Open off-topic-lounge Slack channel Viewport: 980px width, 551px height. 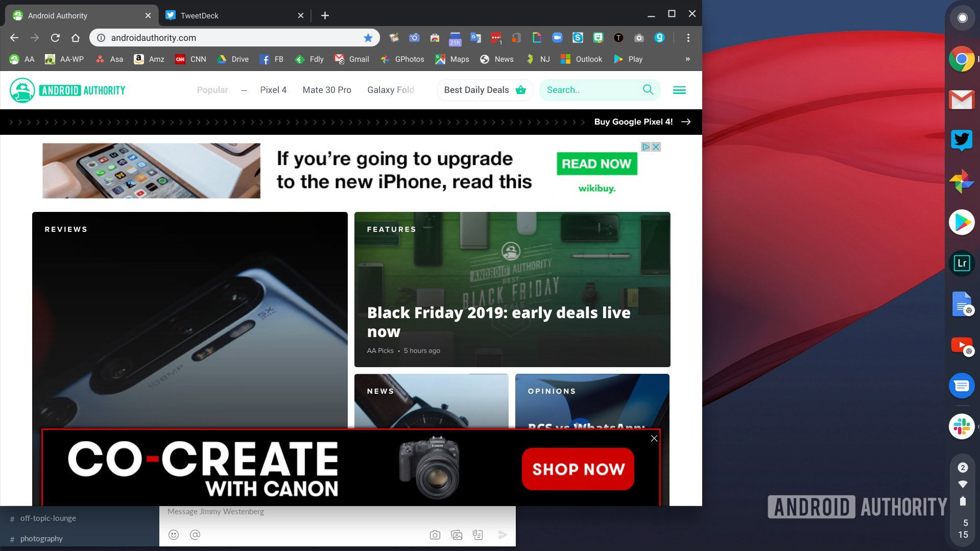click(48, 518)
